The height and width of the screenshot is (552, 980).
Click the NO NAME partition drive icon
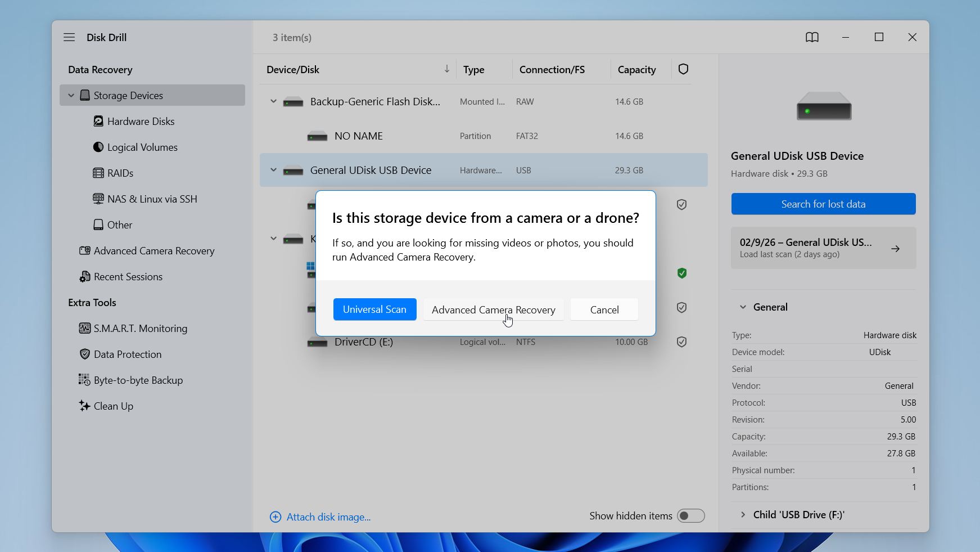coord(317,136)
